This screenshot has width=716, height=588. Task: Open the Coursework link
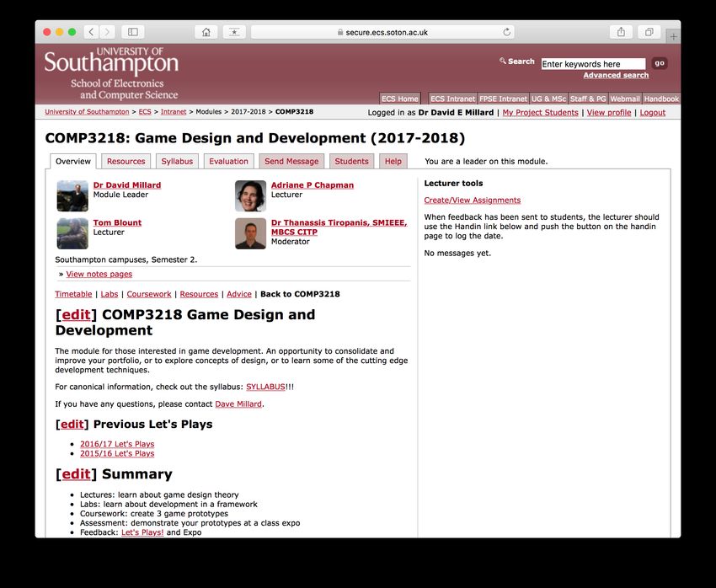tap(149, 294)
